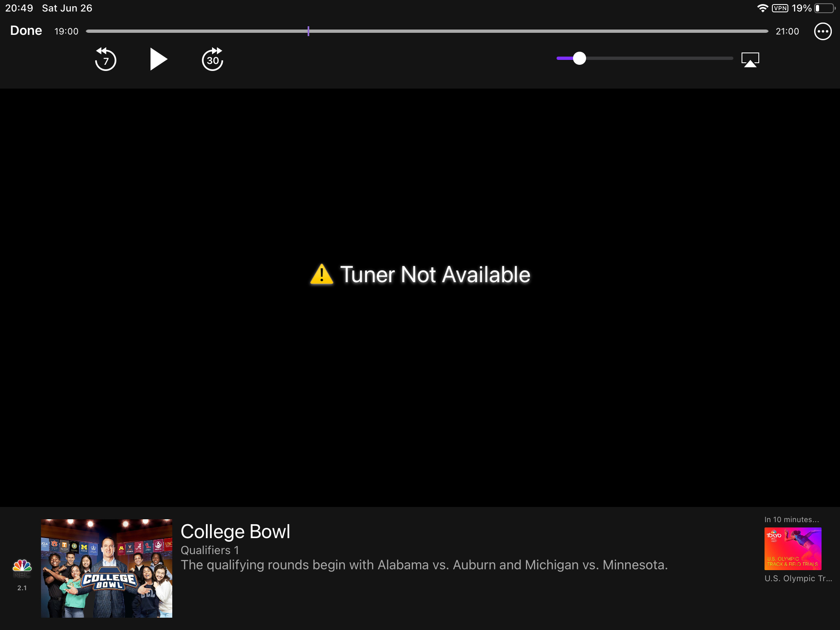Tap the battery indicator icon
This screenshot has height=630, width=840.
[x=825, y=8]
